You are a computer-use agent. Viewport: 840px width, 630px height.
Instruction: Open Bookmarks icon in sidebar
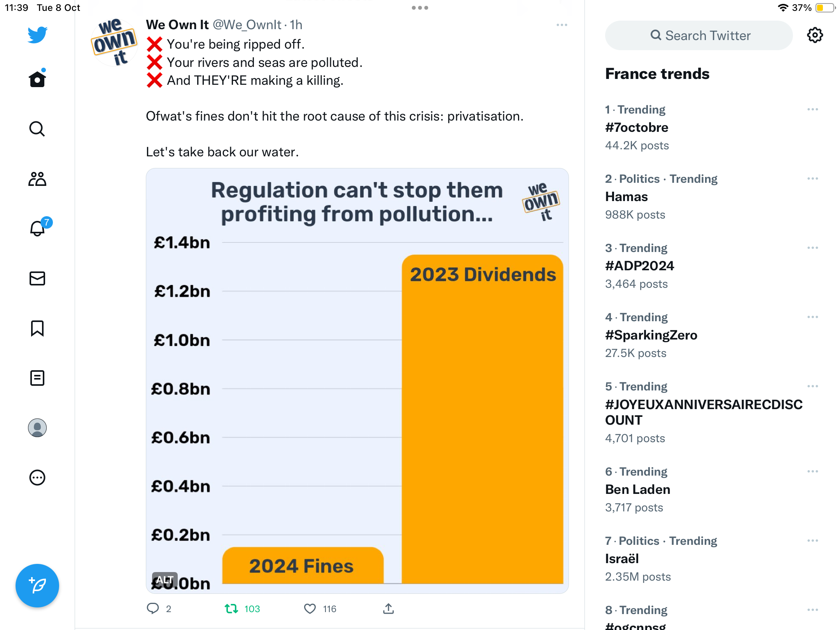(x=37, y=328)
